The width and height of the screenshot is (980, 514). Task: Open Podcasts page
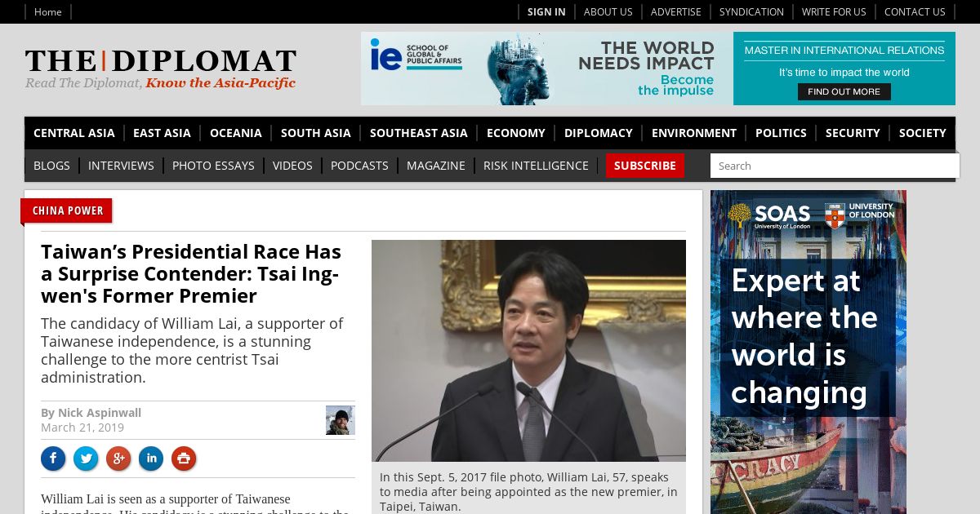coord(359,166)
